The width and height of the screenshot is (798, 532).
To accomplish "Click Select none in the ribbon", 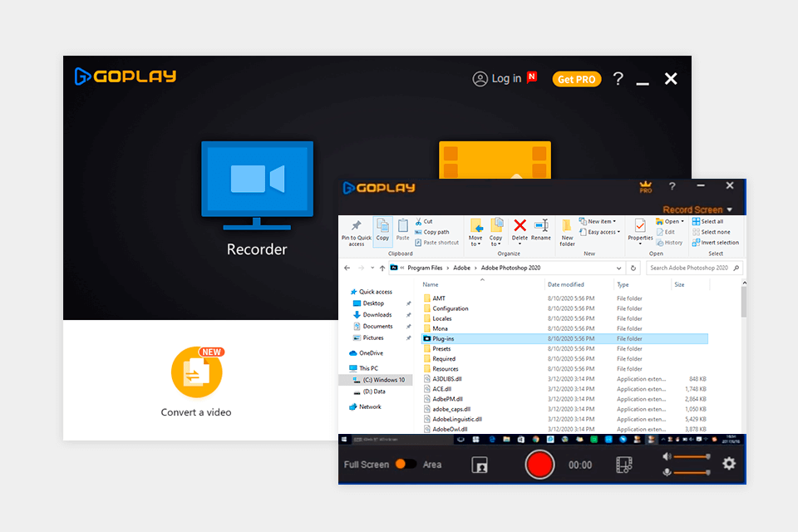I will pyautogui.click(x=711, y=232).
